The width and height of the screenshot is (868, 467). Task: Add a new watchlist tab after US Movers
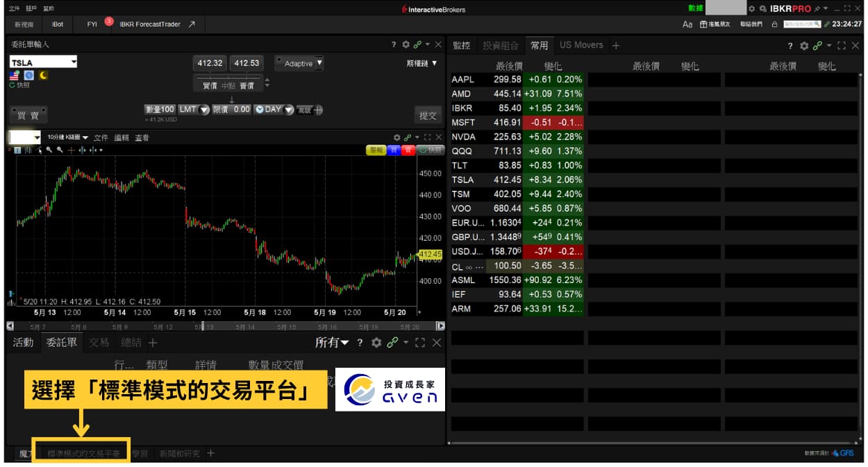(615, 45)
